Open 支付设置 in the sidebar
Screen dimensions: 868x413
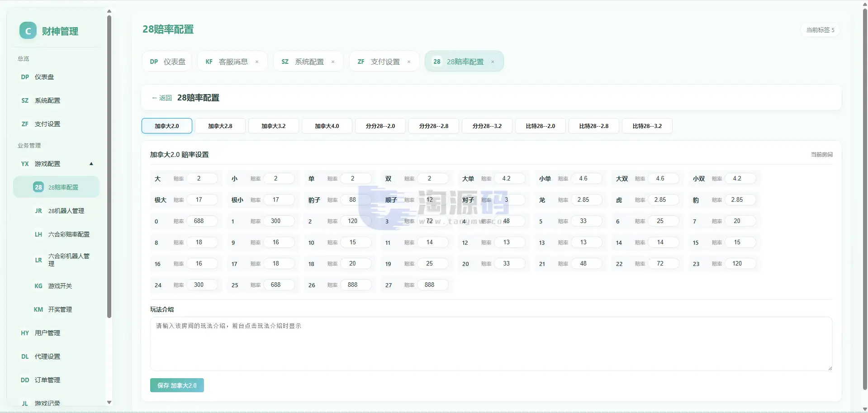(x=56, y=124)
